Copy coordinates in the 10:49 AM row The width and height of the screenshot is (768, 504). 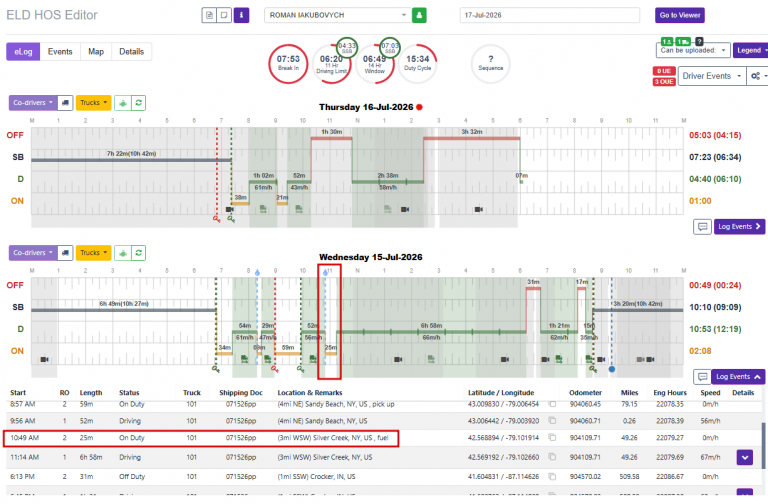point(552,437)
